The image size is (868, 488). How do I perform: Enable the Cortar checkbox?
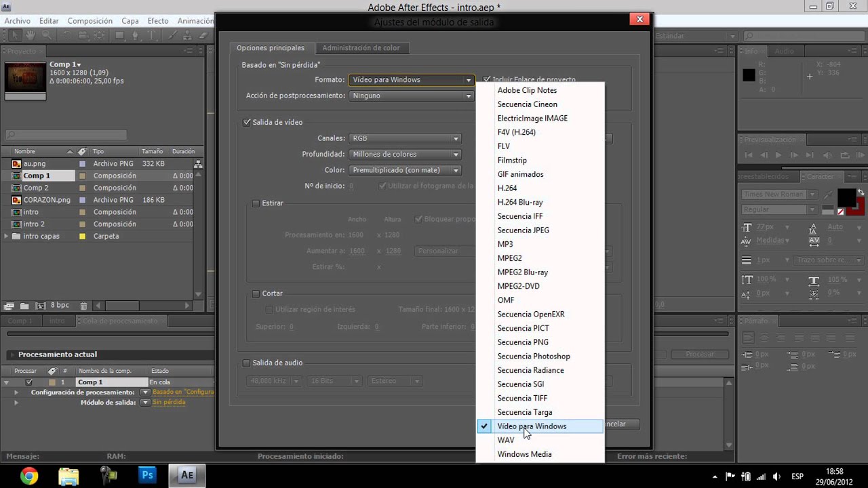pyautogui.click(x=256, y=293)
